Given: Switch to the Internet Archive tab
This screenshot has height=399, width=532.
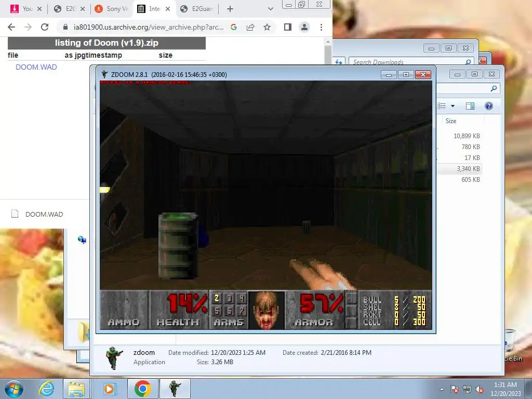Looking at the screenshot, I should (x=149, y=9).
